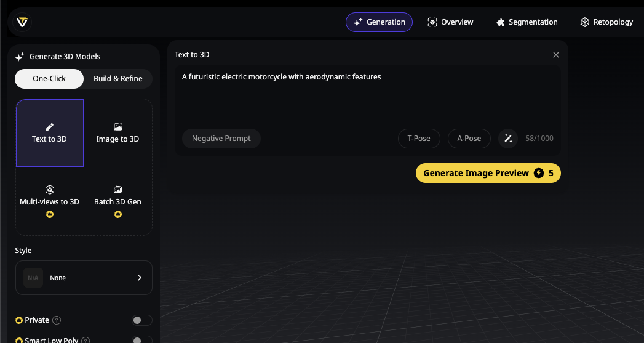
Task: Choose the Image to 3D tile
Action: [x=118, y=133]
